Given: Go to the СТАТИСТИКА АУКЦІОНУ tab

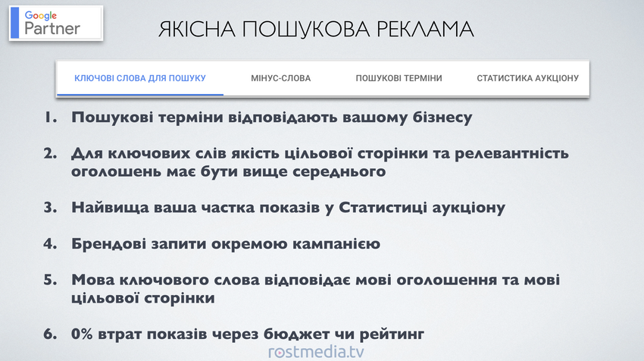Looking at the screenshot, I should coord(527,78).
